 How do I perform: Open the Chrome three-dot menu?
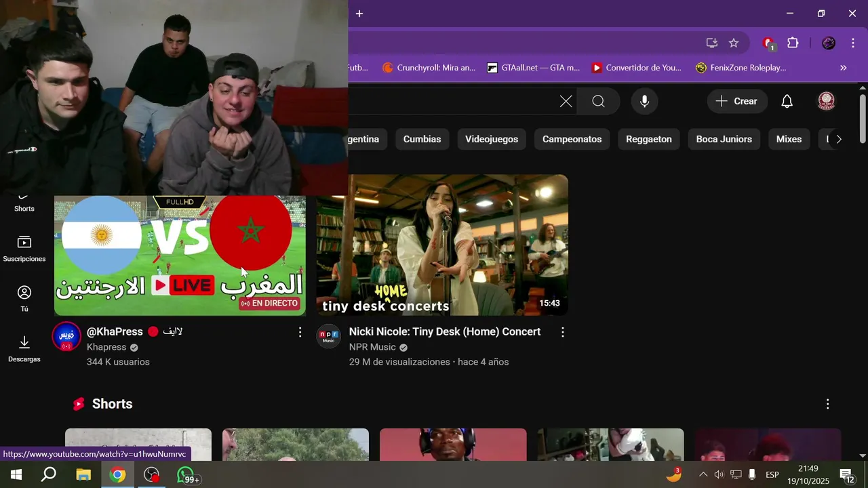853,43
